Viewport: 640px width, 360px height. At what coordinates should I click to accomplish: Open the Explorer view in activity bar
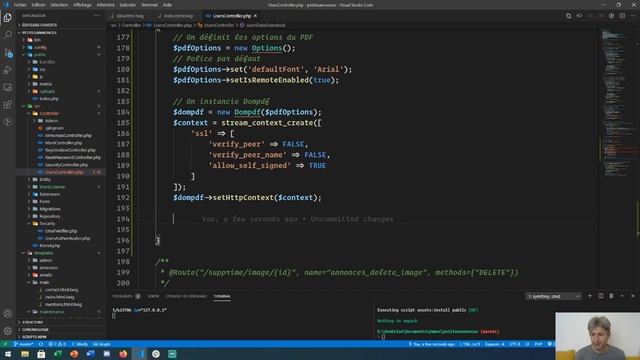8,18
